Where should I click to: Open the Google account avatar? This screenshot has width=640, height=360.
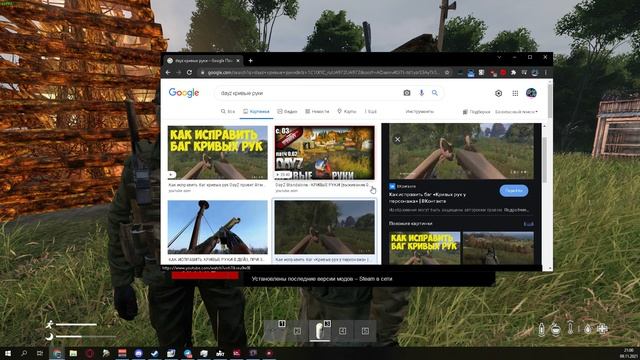click(x=531, y=93)
